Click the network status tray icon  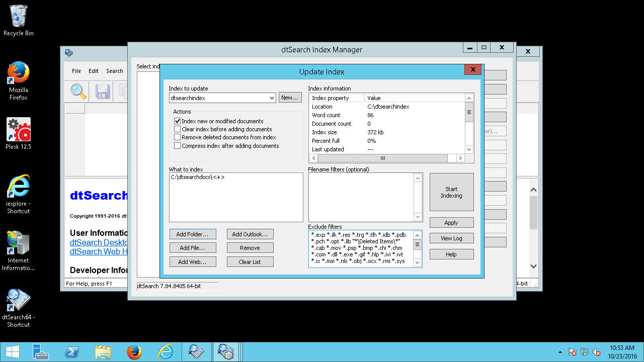point(585,352)
